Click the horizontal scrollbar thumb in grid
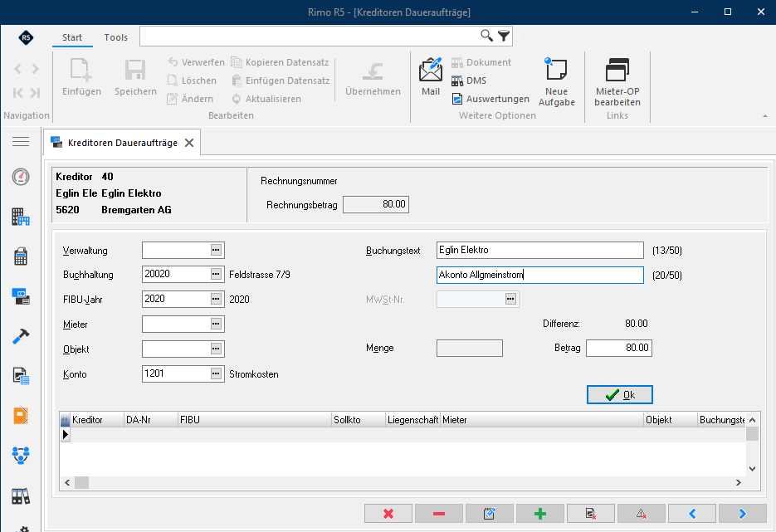This screenshot has width=776, height=532. click(81, 482)
